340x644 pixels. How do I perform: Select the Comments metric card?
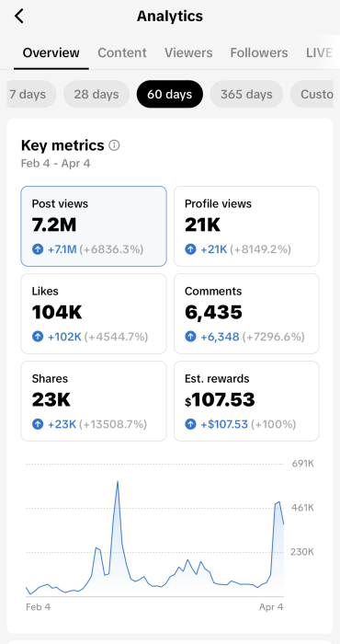click(x=246, y=314)
